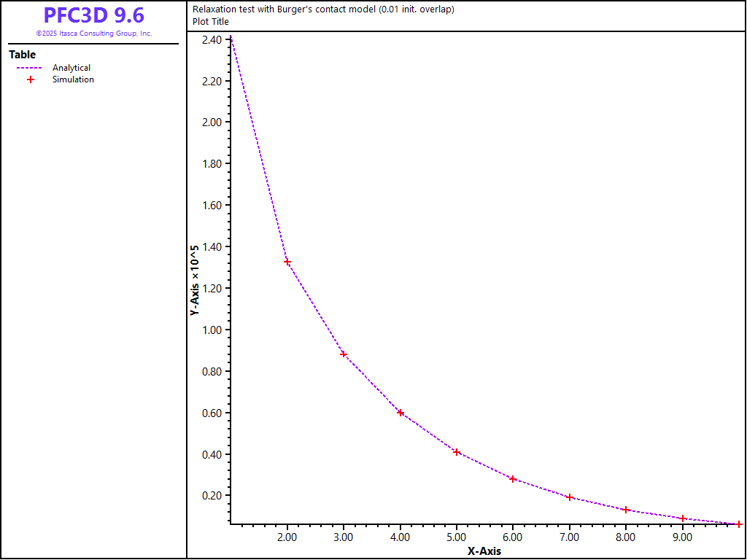Click the simulation data point at x = 8.00
The image size is (747, 560).
pyautogui.click(x=626, y=510)
